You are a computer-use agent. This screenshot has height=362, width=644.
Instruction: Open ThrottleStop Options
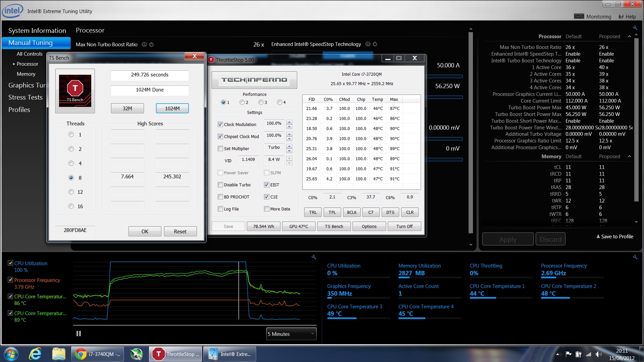pyautogui.click(x=369, y=226)
